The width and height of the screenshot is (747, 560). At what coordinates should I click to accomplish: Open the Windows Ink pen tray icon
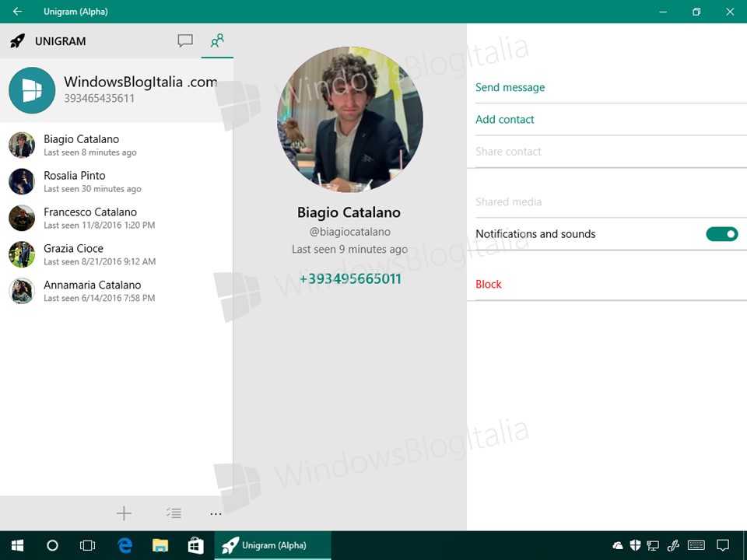coord(673,545)
